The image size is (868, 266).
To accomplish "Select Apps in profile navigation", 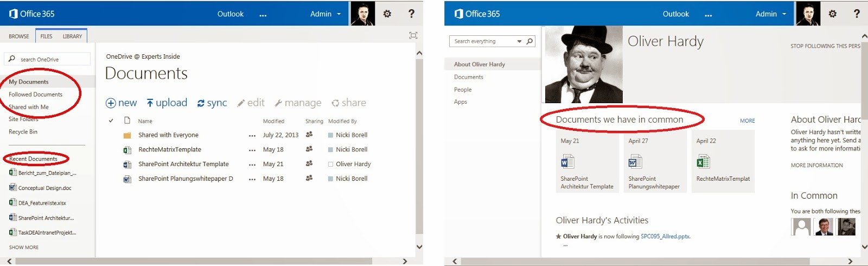I will [x=461, y=102].
